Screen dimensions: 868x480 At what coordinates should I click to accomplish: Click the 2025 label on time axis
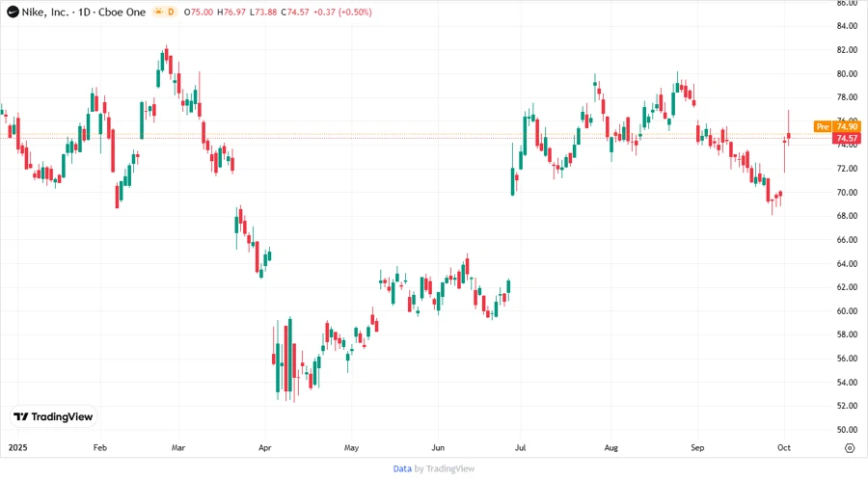pos(18,448)
